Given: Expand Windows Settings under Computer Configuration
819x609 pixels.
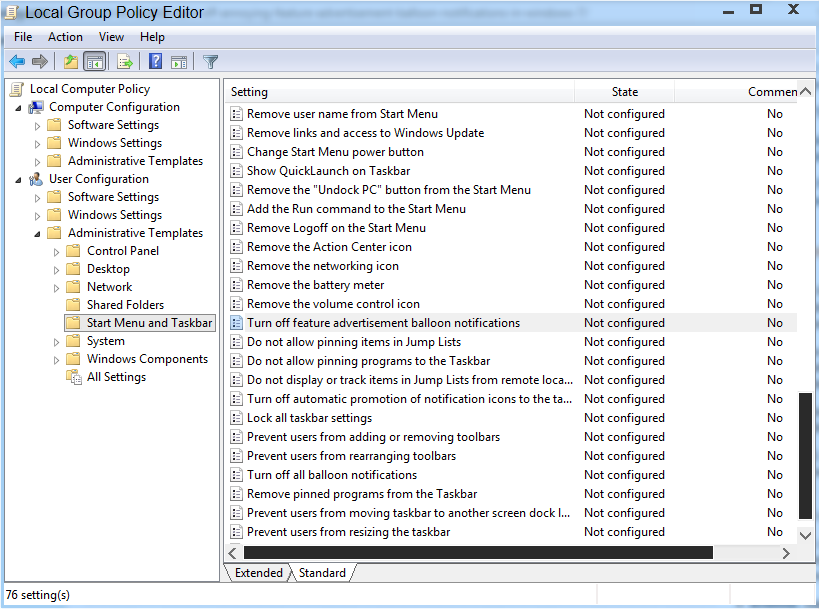Looking at the screenshot, I should (x=37, y=144).
